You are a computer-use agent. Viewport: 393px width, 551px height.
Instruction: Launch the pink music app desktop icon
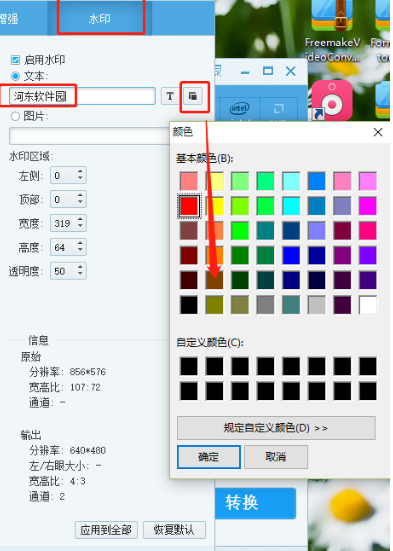(332, 101)
